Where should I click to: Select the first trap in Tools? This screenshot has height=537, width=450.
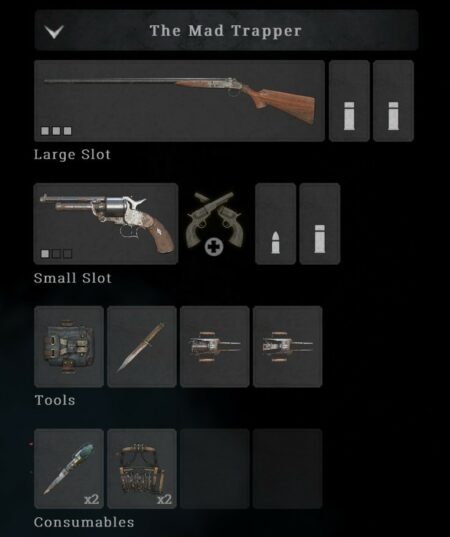click(215, 347)
